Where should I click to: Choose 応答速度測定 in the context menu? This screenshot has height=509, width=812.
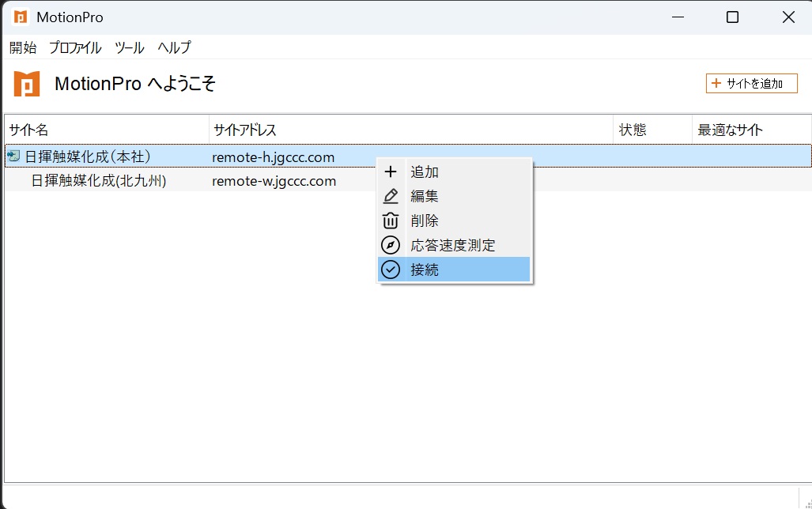click(x=454, y=245)
